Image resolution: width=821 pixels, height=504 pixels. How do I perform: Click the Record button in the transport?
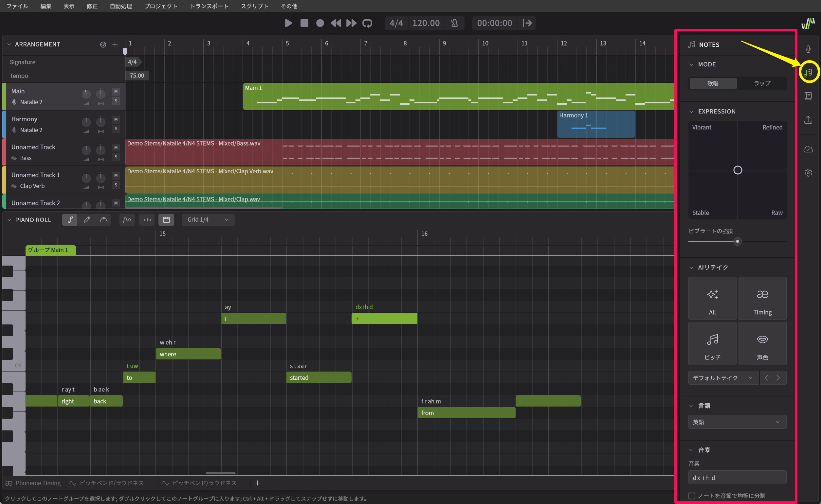[x=320, y=23]
